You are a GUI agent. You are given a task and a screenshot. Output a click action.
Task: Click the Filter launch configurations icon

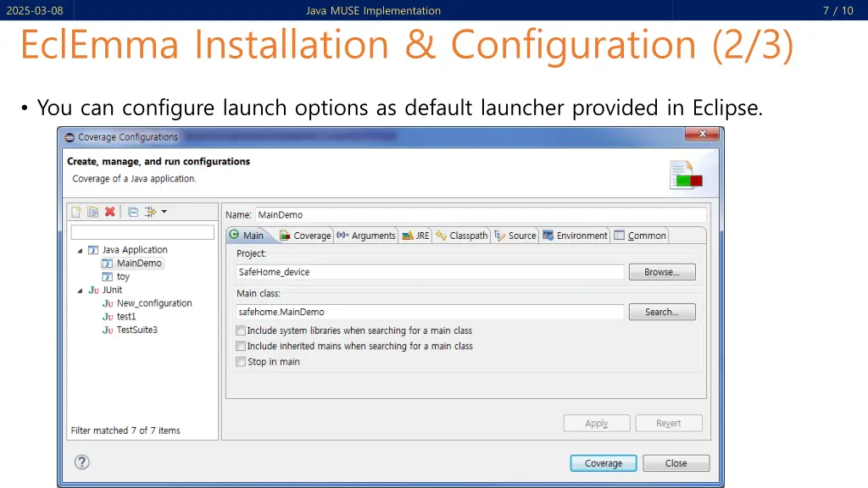[x=150, y=212]
